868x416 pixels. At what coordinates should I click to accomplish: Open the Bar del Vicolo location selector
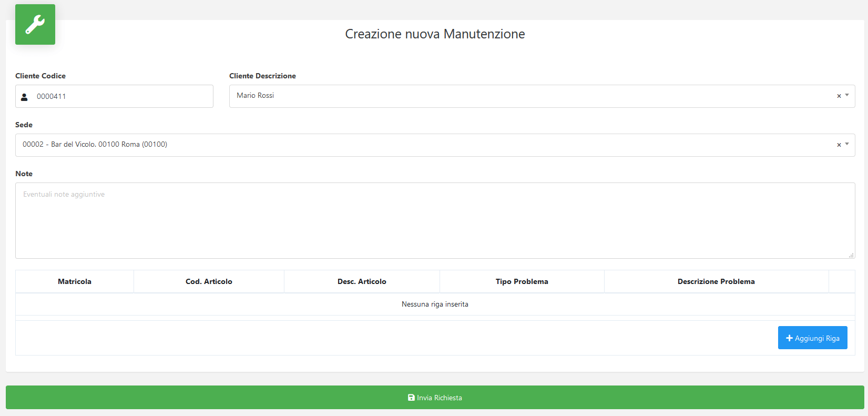coord(435,145)
